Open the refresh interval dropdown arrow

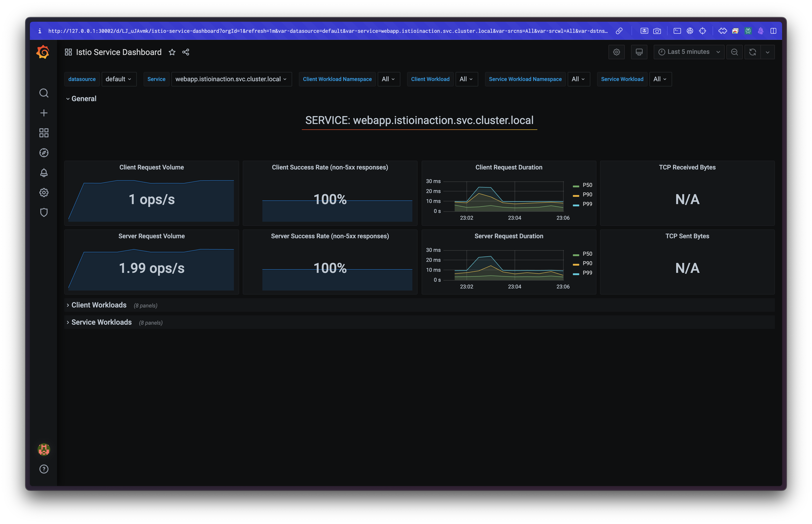pyautogui.click(x=767, y=52)
